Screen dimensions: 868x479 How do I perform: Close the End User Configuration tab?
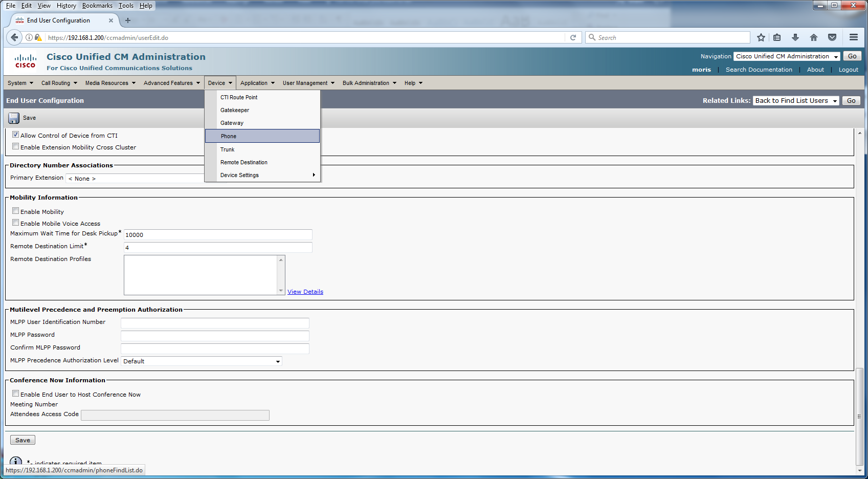pyautogui.click(x=111, y=20)
